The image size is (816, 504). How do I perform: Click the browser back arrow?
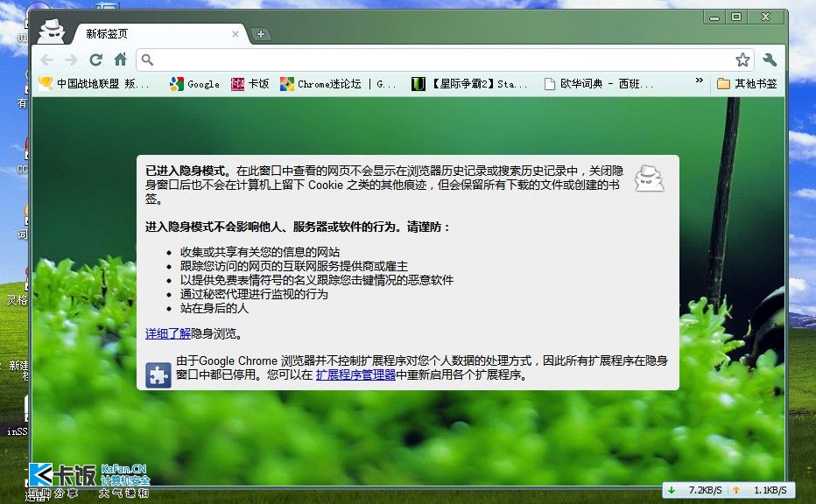coord(46,59)
